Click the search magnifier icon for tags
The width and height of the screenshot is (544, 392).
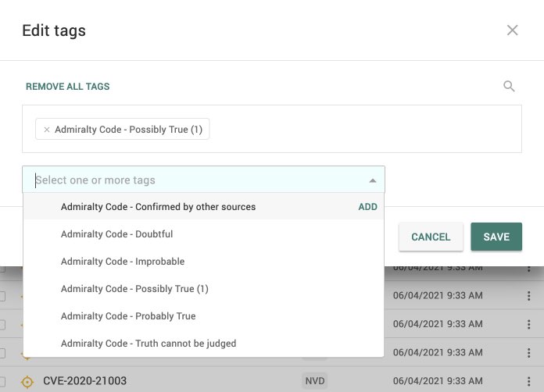click(509, 87)
